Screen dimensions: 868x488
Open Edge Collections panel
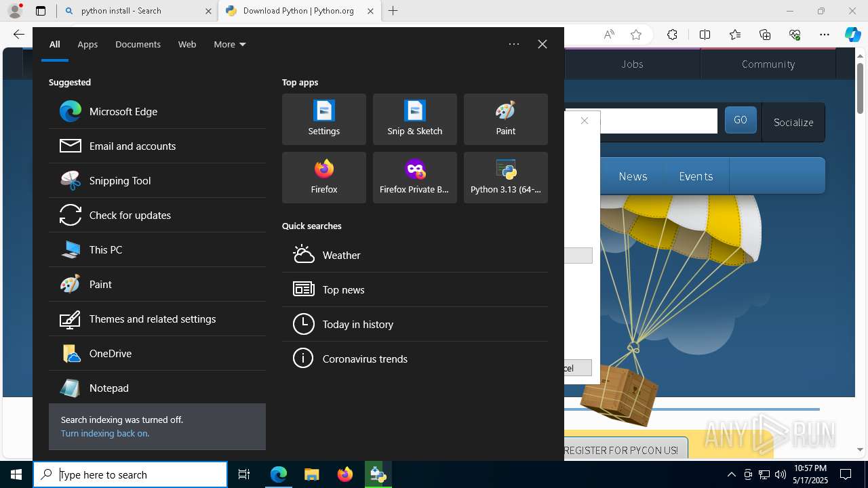click(765, 35)
